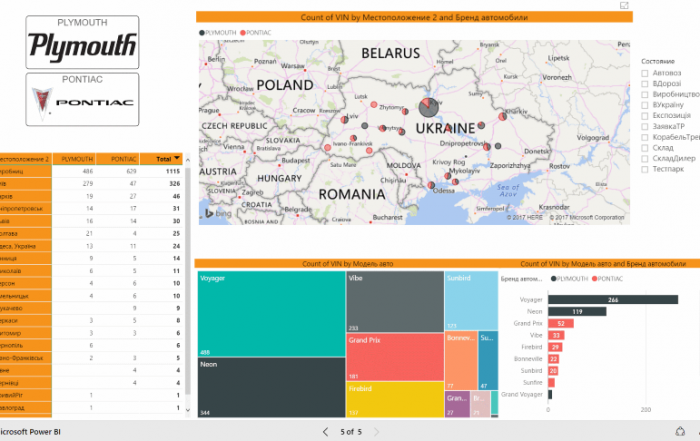Viewport: 700px width, 441px height.
Task: Click the Bing logo on the map
Action: click(218, 213)
